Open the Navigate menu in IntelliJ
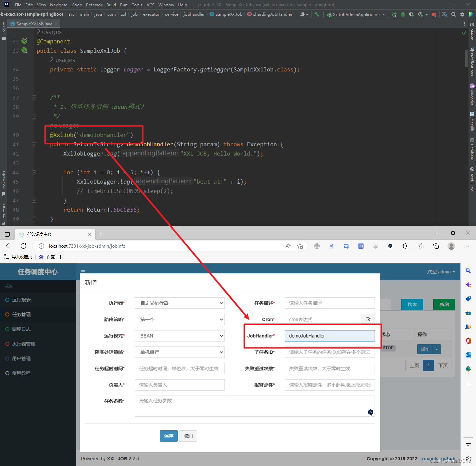Viewport: 476px width, 466px height. [59, 5]
